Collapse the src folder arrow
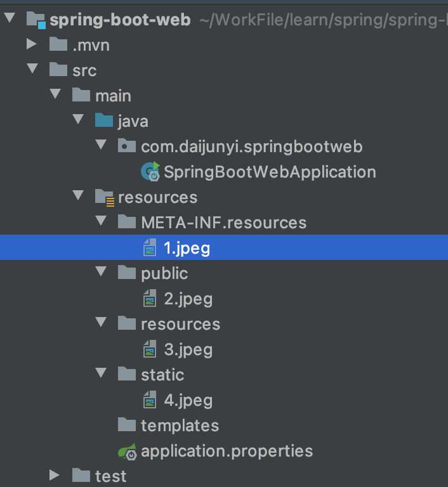 (32, 70)
